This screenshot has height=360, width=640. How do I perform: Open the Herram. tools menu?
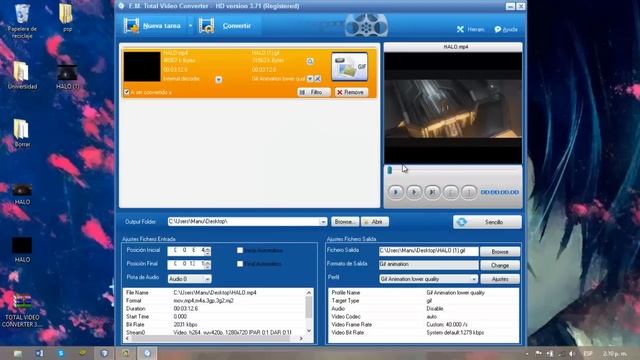point(471,29)
